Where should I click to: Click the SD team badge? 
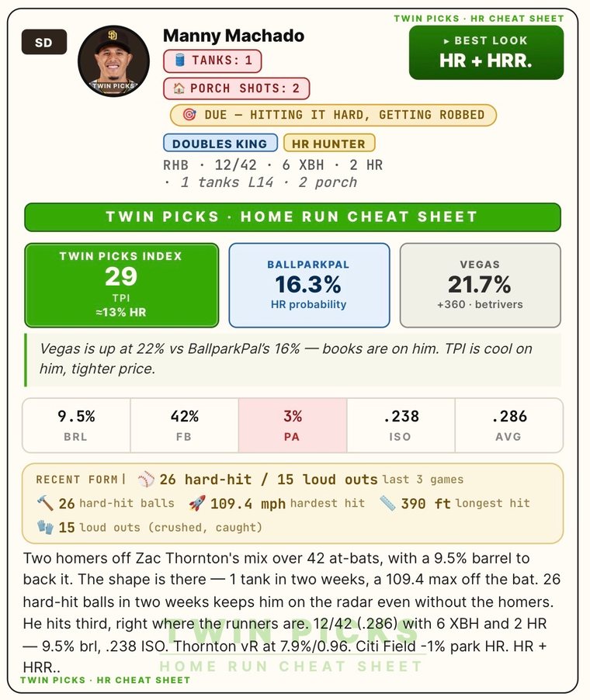44,42
